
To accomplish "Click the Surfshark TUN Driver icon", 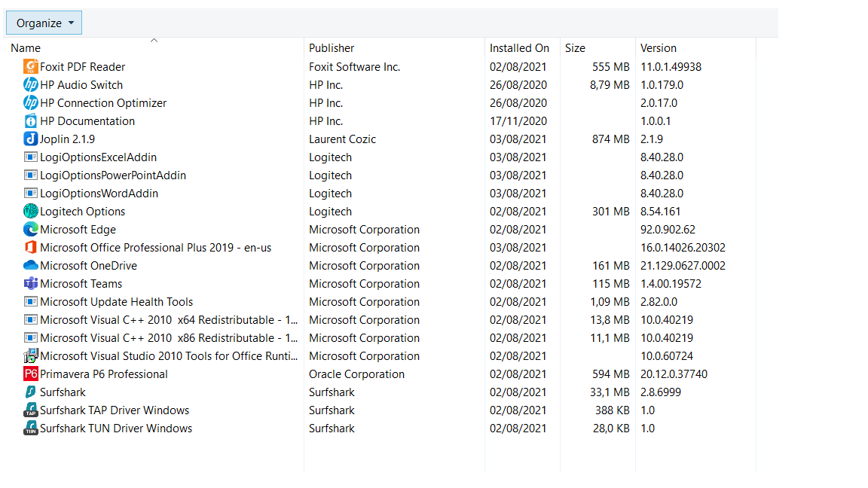I will [x=30, y=429].
